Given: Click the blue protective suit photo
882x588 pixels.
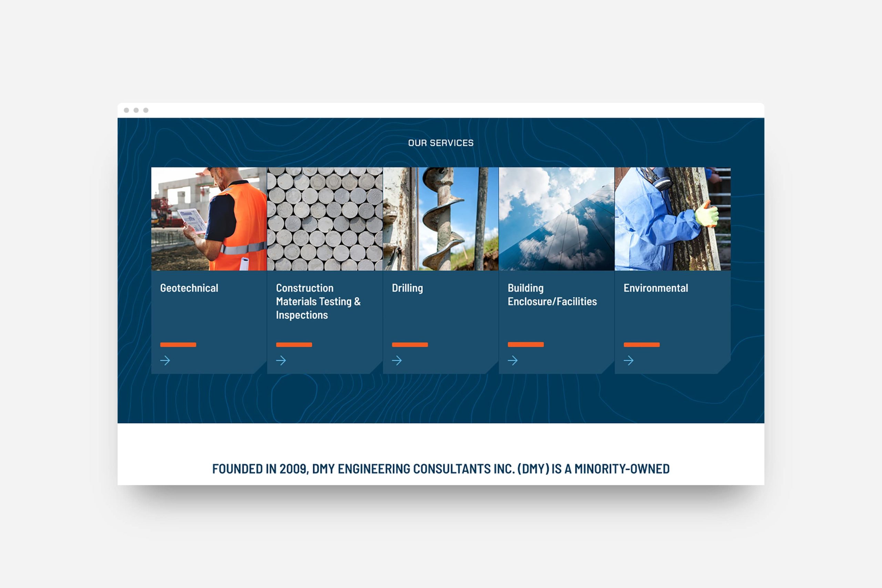Looking at the screenshot, I should pos(673,219).
